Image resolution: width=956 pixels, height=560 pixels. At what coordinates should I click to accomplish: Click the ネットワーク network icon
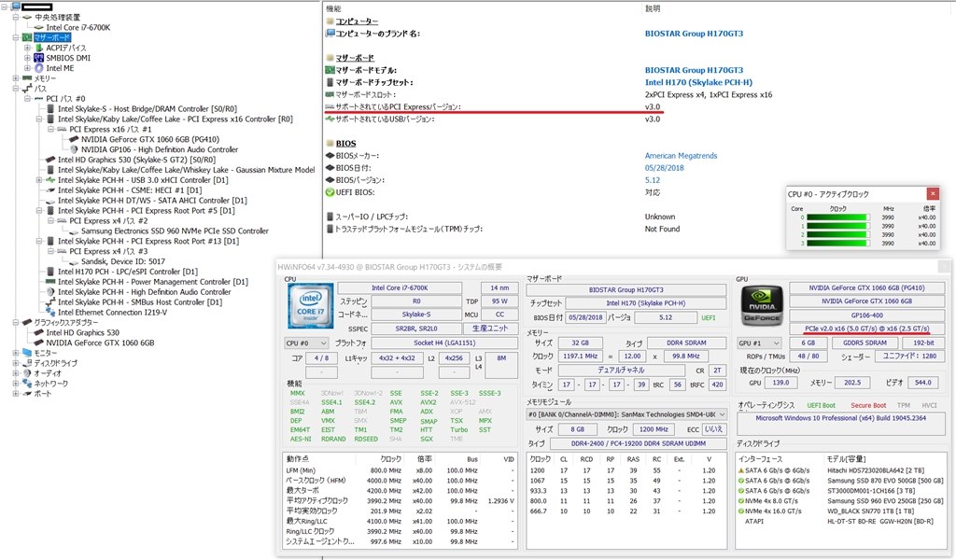[x=27, y=384]
